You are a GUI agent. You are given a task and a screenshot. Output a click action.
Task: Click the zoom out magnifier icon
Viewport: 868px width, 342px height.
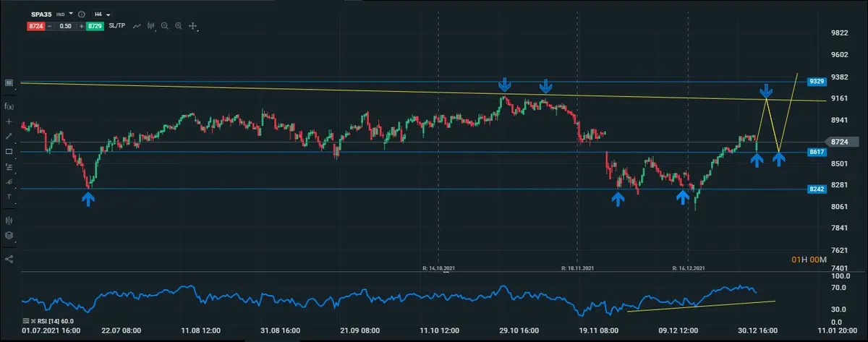[x=165, y=26]
